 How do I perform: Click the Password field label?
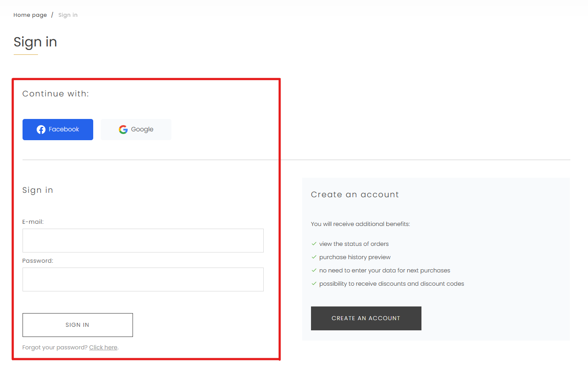tap(38, 261)
